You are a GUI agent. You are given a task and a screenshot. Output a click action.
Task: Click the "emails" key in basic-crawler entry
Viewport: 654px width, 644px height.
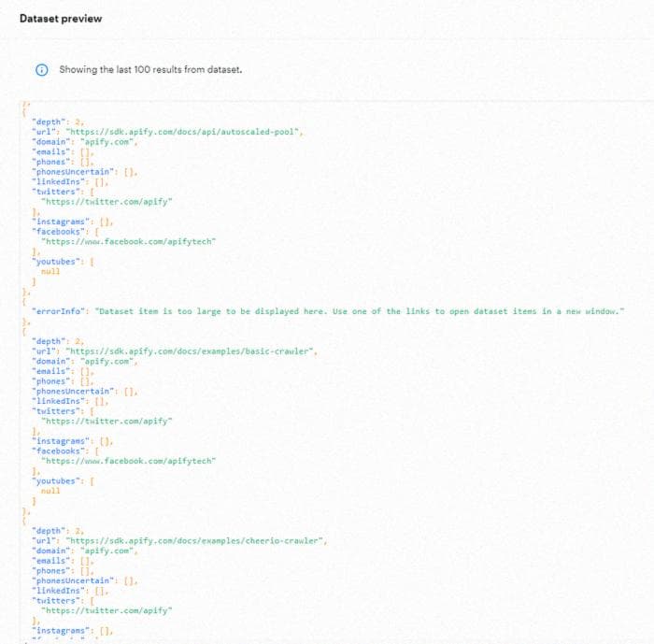pos(51,371)
